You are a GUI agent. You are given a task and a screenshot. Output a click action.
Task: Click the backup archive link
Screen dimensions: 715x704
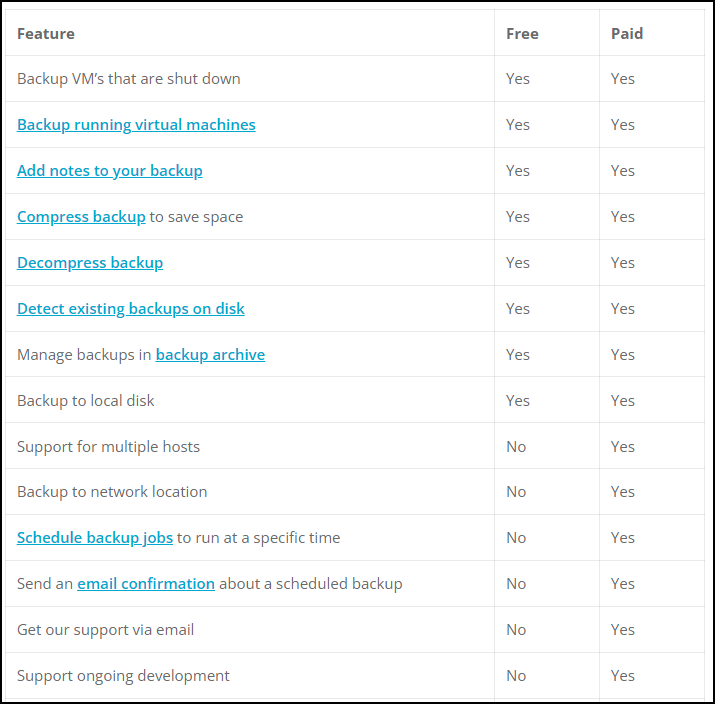(x=210, y=355)
